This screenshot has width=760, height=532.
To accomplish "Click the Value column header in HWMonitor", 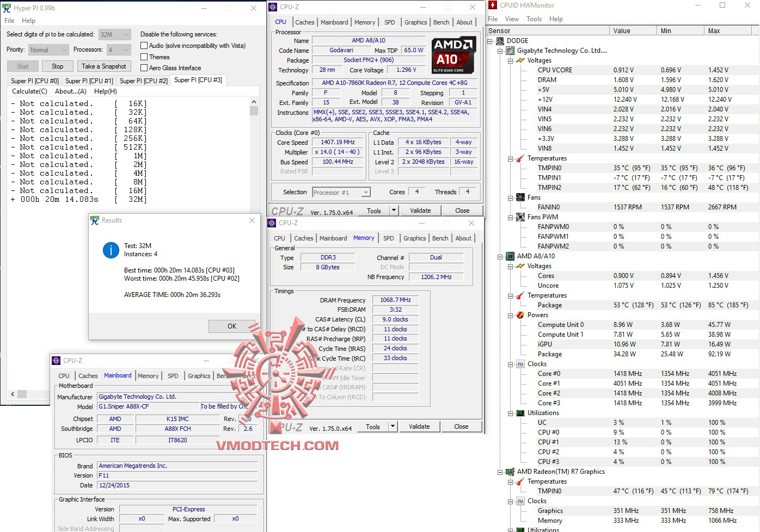I will pos(633,31).
